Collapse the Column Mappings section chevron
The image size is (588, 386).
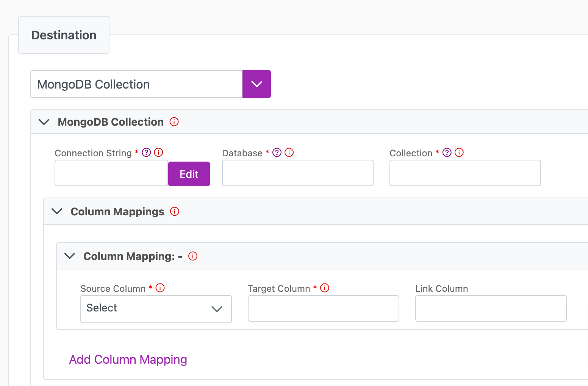pyautogui.click(x=57, y=211)
